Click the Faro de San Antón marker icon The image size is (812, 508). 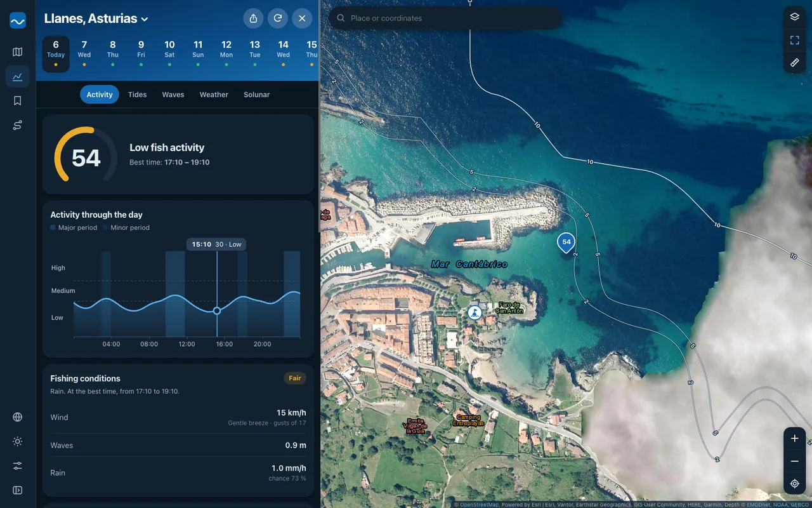click(475, 312)
